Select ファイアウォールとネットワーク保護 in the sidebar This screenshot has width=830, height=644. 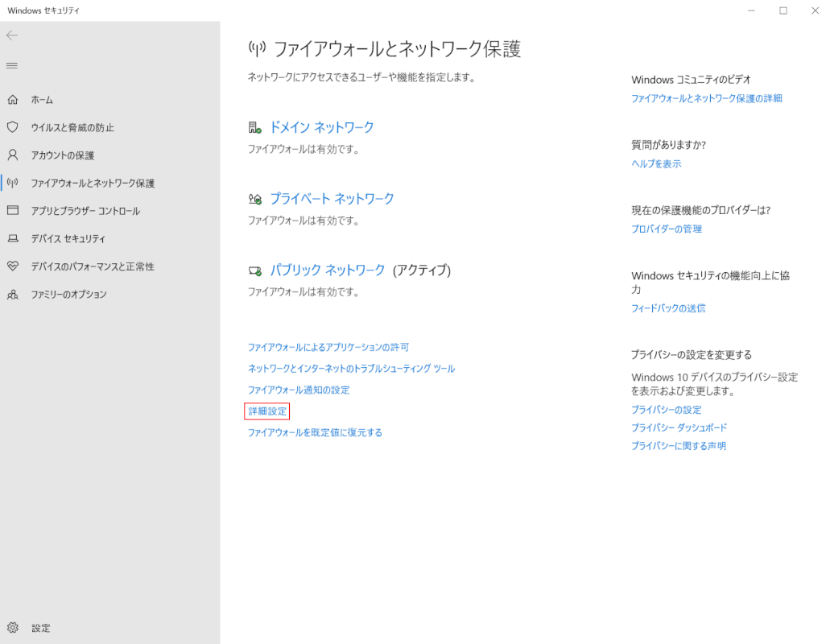pyautogui.click(x=93, y=183)
